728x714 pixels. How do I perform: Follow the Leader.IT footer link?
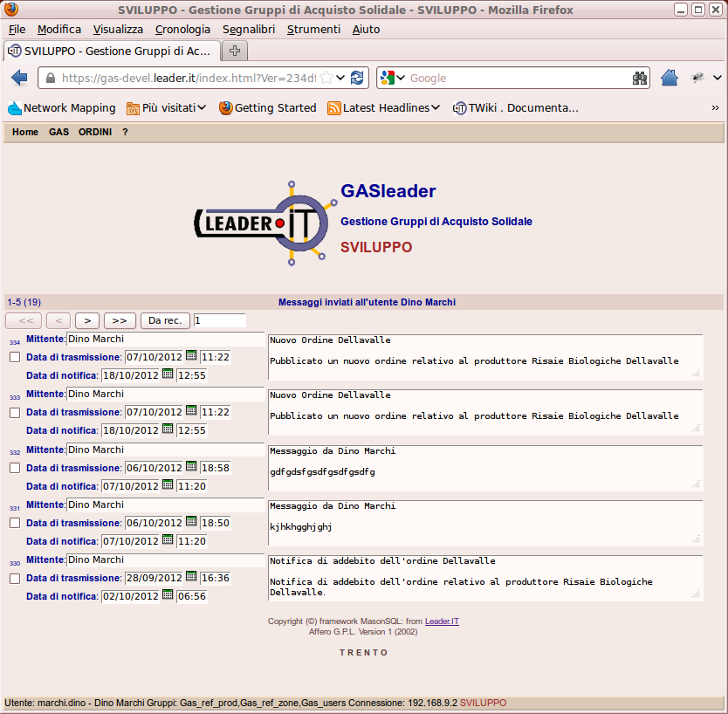pos(442,621)
